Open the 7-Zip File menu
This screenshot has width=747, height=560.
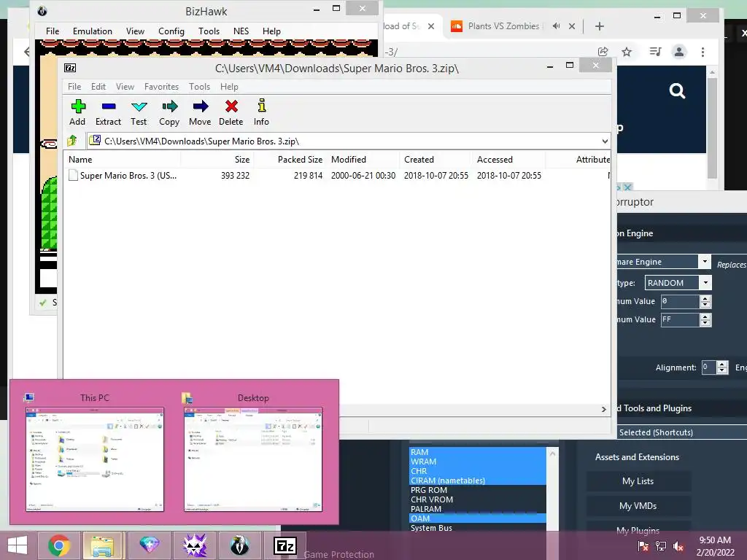point(74,87)
